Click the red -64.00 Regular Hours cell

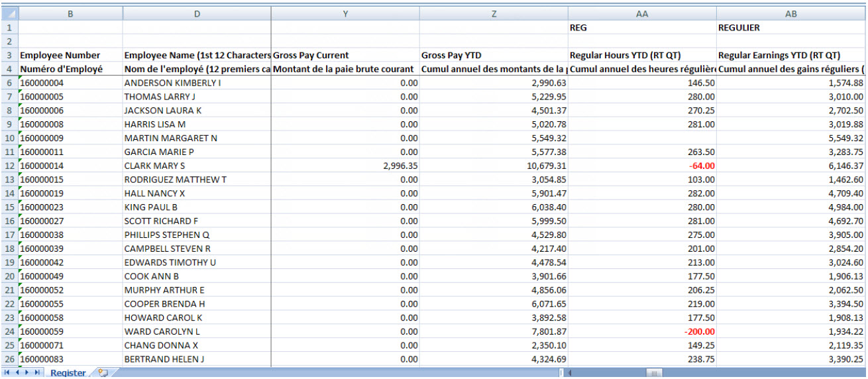click(641, 166)
